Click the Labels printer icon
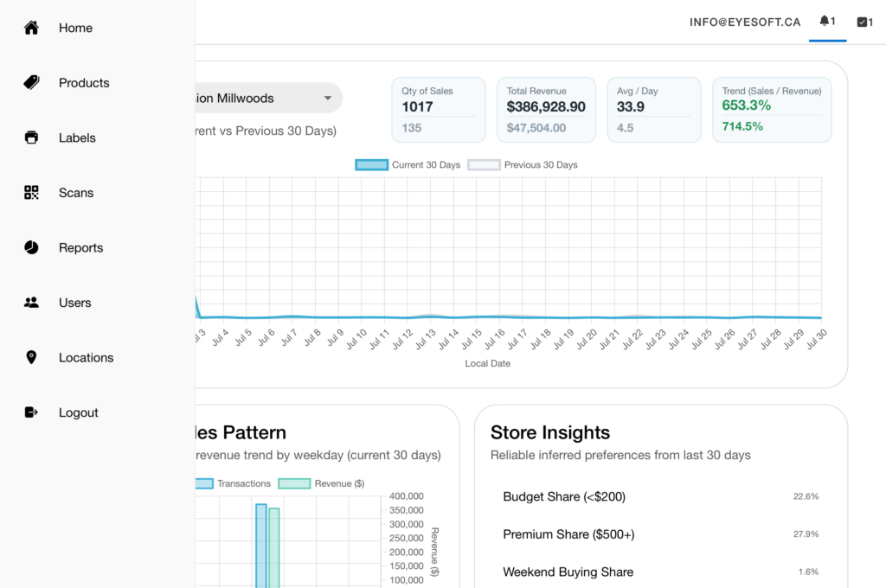This screenshot has width=886, height=588. tap(31, 137)
